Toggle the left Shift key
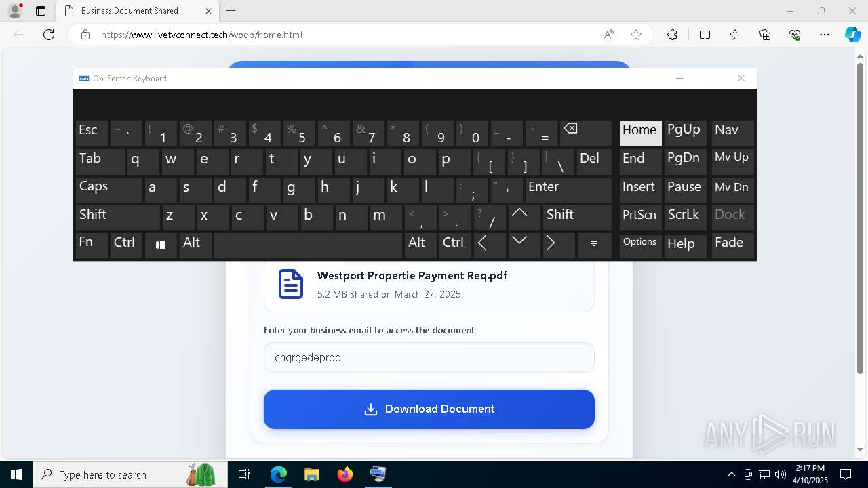Image resolution: width=868 pixels, height=488 pixels. [x=118, y=217]
